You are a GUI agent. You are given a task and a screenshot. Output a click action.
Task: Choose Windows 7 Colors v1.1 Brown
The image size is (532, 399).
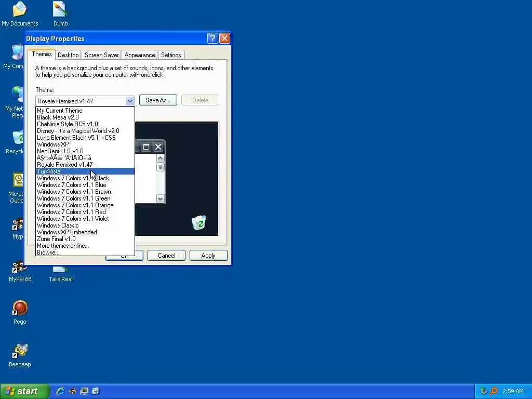point(85,192)
